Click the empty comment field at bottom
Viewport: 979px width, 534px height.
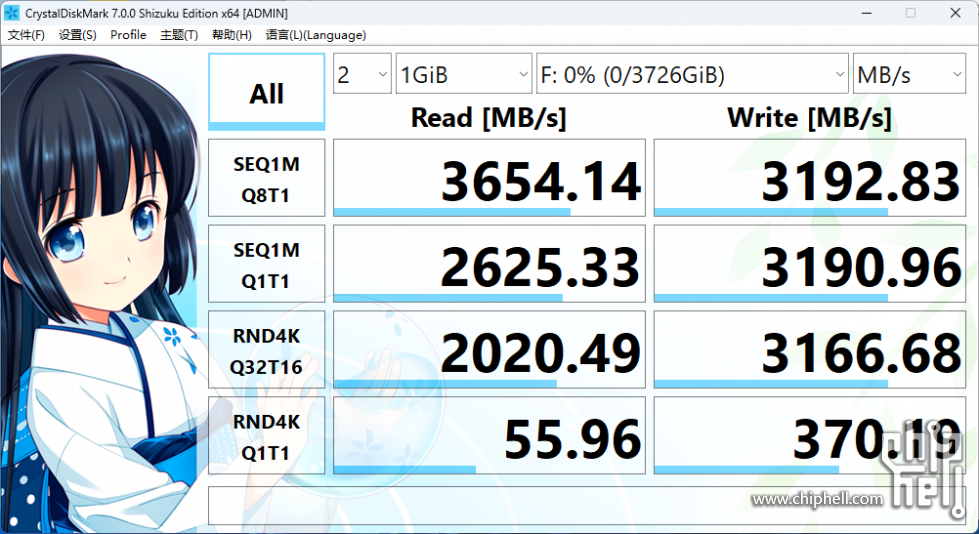point(587,505)
